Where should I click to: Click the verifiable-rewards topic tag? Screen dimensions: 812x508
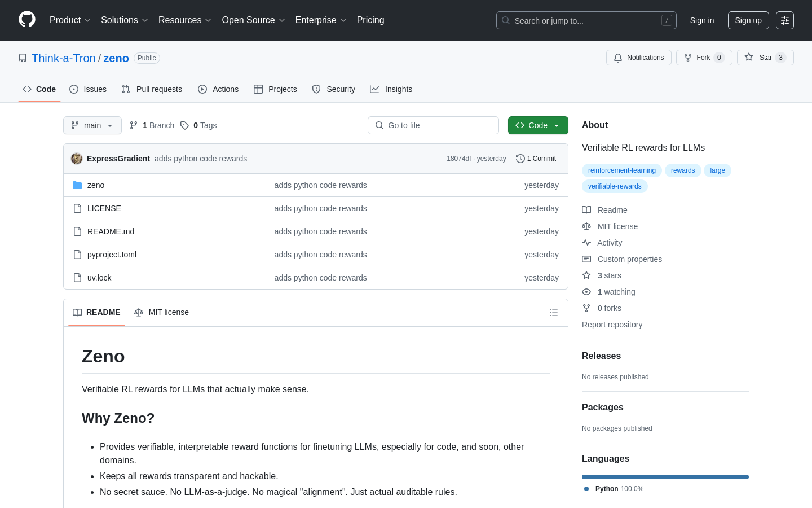coord(615,186)
